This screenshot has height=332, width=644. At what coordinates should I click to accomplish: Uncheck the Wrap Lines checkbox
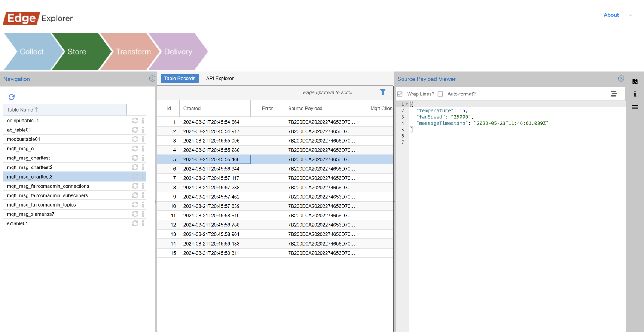tap(400, 94)
